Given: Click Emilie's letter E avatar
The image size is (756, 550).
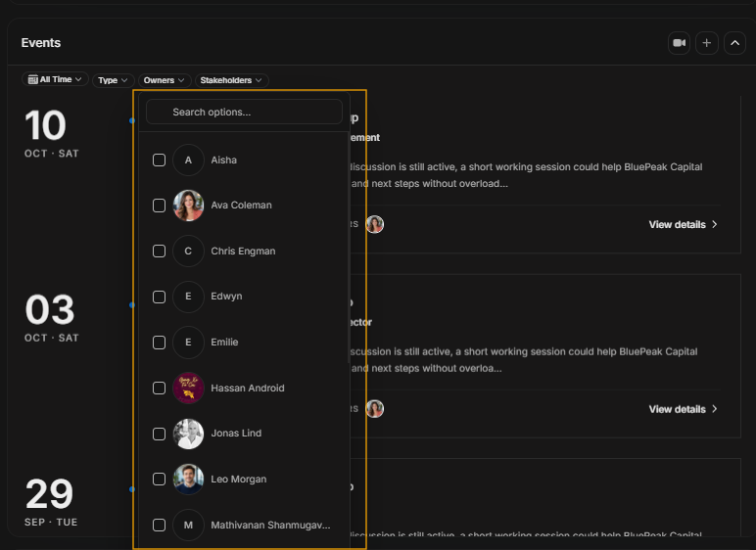Looking at the screenshot, I should coord(189,343).
